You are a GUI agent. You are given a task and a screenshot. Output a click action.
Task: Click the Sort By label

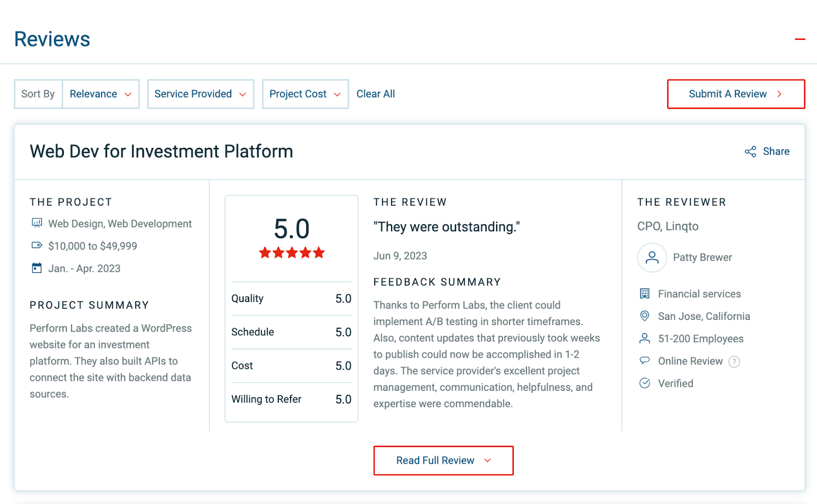pos(38,94)
